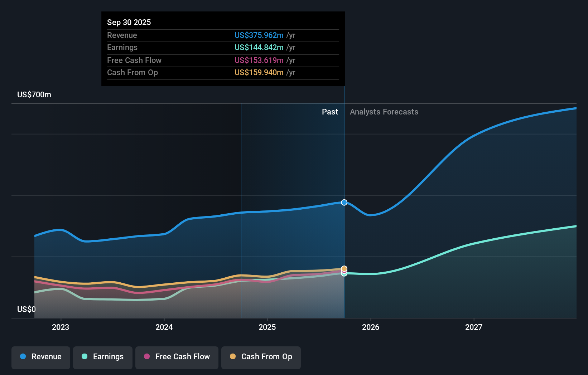Click the teal Earnings point at the forecast boundary
Viewport: 588px width, 375px height.
coord(344,274)
